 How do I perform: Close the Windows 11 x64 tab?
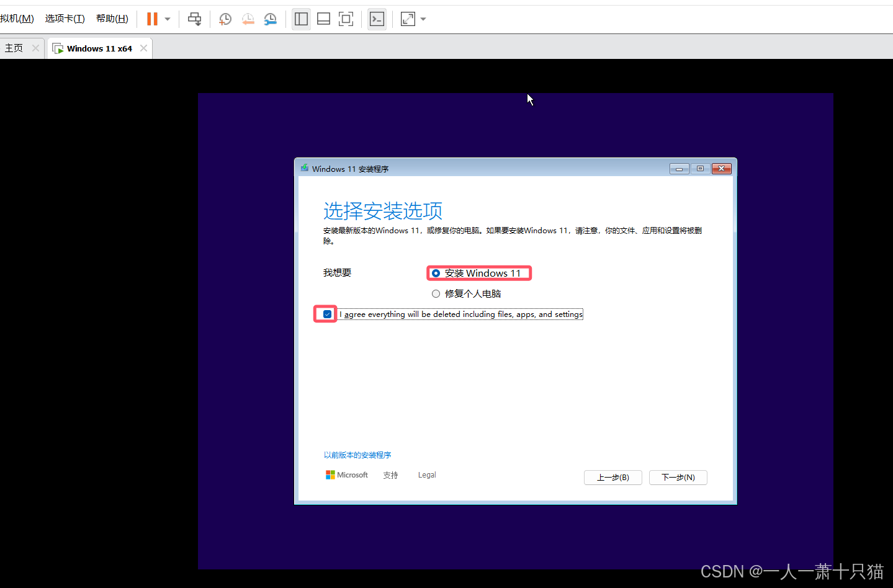[144, 48]
